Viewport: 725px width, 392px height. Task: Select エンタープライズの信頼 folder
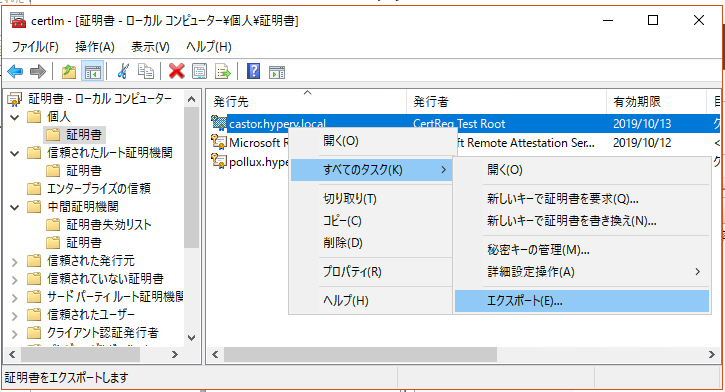pos(98,189)
